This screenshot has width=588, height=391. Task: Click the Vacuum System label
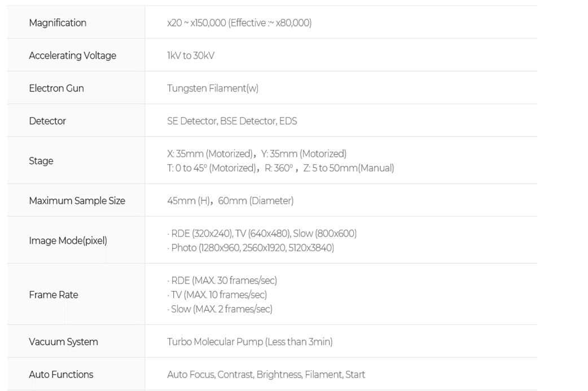coord(64,342)
